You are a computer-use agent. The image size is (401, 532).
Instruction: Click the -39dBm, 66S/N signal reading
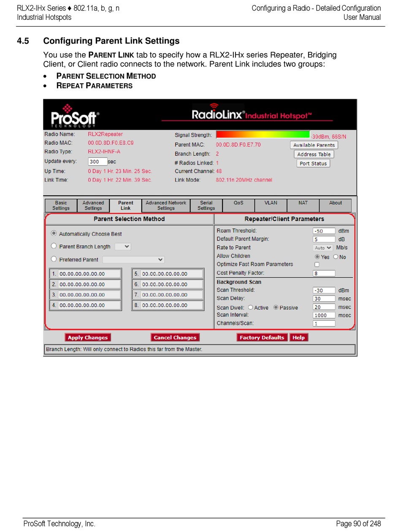(328, 136)
